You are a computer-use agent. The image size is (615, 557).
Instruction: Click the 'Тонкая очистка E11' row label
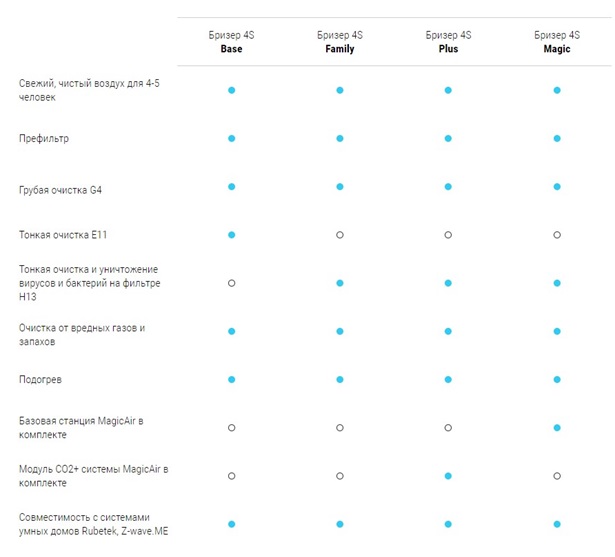point(63,235)
